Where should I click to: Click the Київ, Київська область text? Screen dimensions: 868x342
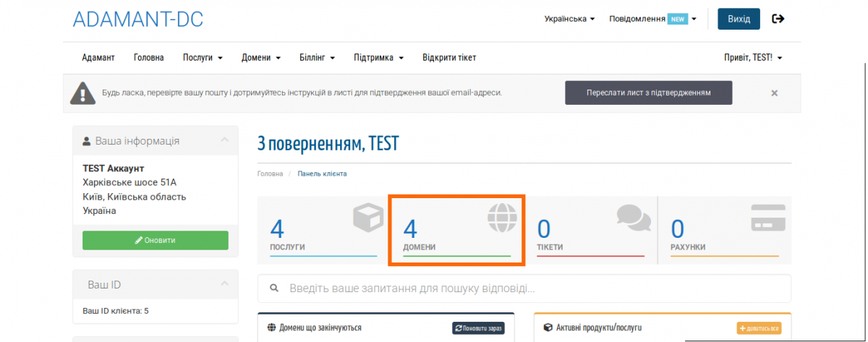[x=135, y=197]
